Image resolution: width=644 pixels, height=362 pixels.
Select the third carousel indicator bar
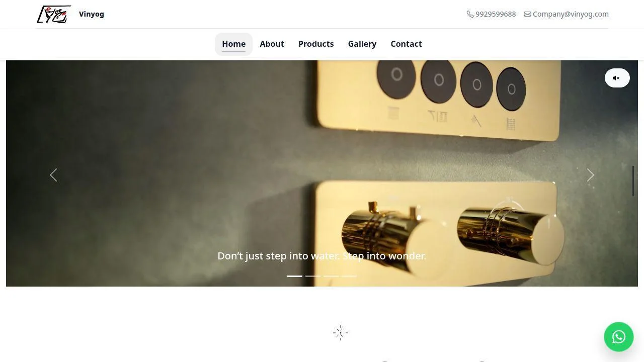[331, 276]
